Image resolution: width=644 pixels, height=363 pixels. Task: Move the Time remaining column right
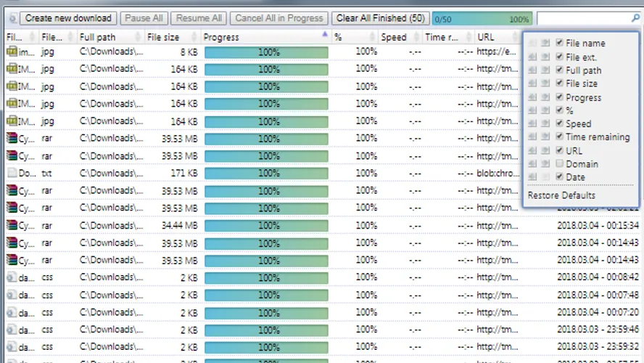click(x=545, y=137)
